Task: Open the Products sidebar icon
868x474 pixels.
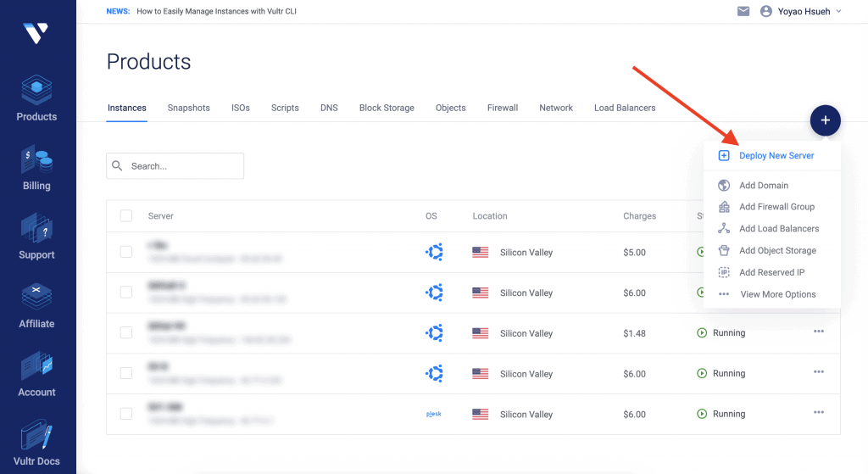Action: click(x=36, y=98)
